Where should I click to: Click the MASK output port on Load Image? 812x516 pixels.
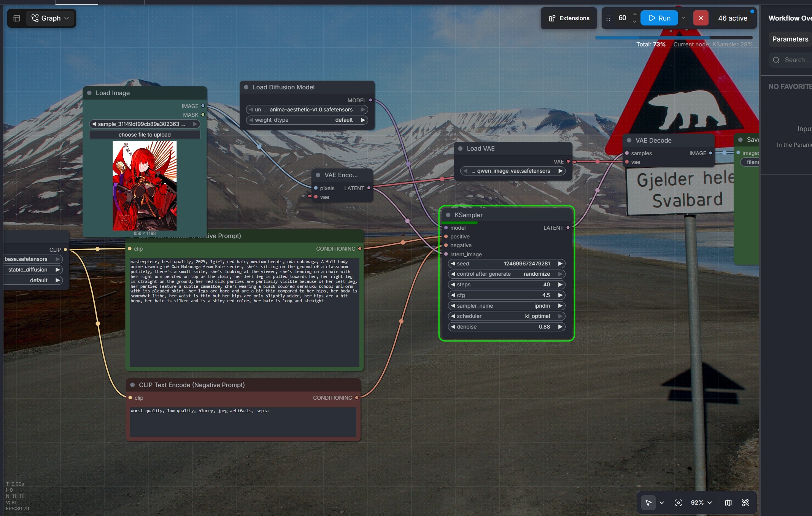[x=203, y=114]
